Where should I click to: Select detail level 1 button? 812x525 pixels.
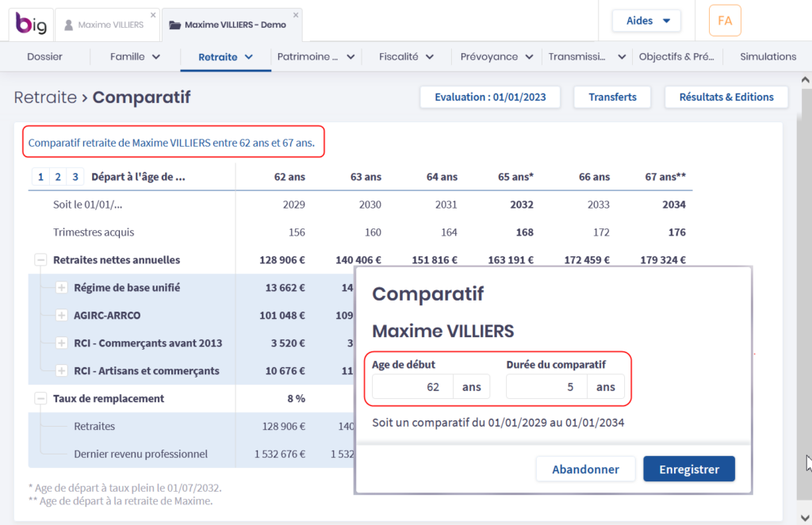(x=40, y=177)
